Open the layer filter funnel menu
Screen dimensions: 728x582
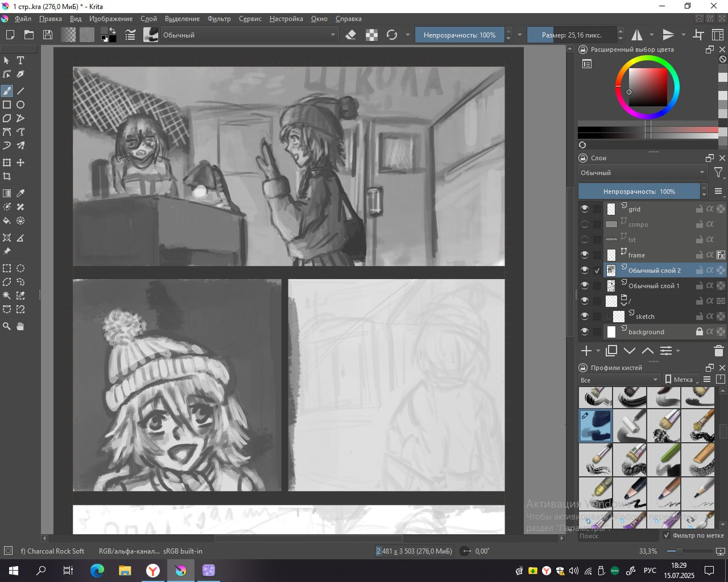pos(718,173)
